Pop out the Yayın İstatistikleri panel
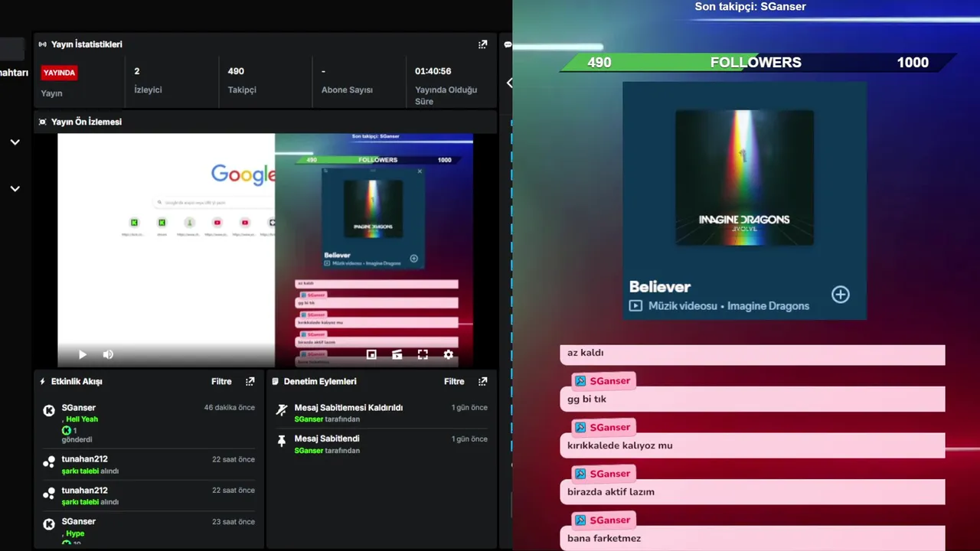This screenshot has width=980, height=551. coord(482,44)
